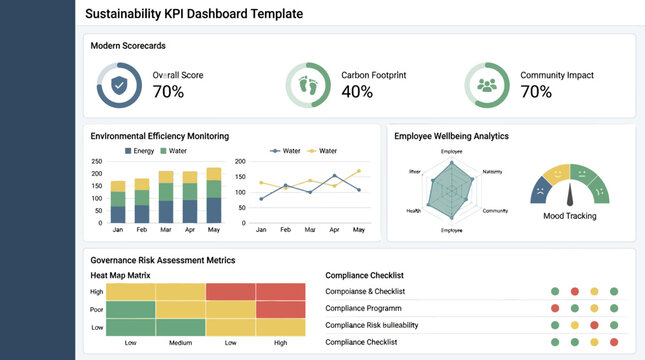Select the May stacked bar
Screen dimensions: 645x360
point(213,195)
